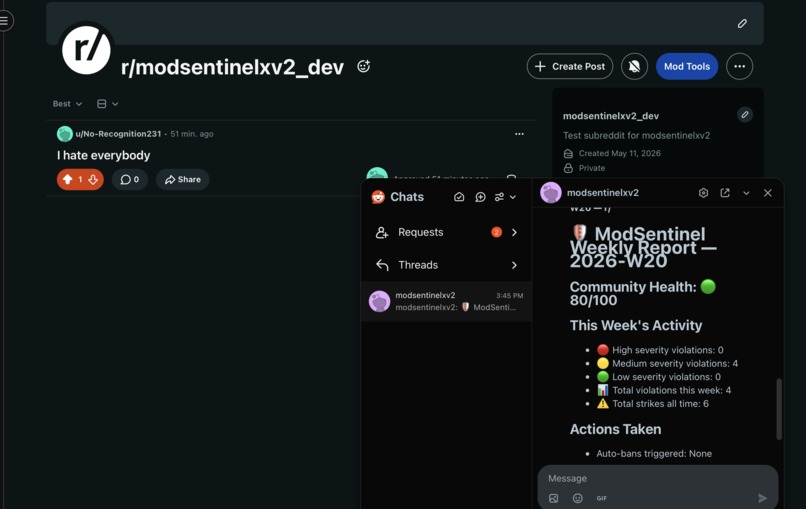806x509 pixels.
Task: Click the Private lock icon in sidebar
Action: pos(568,168)
